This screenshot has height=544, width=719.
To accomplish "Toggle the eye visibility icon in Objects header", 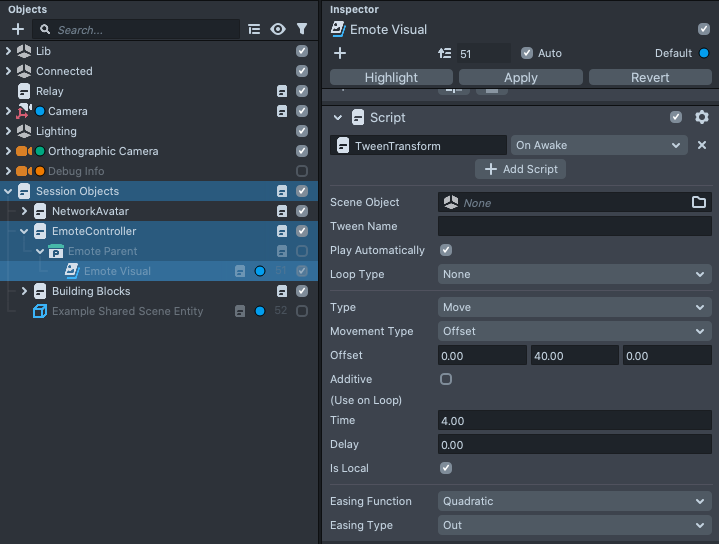I will point(278,30).
